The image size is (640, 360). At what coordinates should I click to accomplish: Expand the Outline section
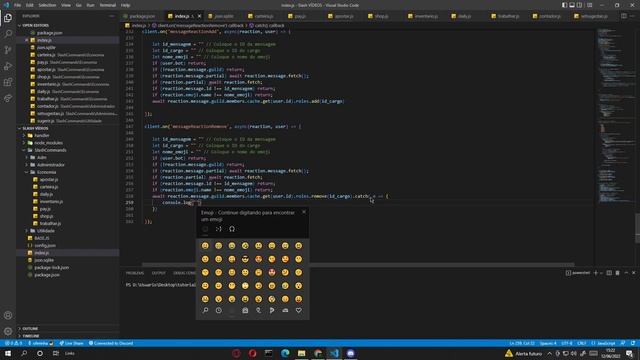(30, 328)
